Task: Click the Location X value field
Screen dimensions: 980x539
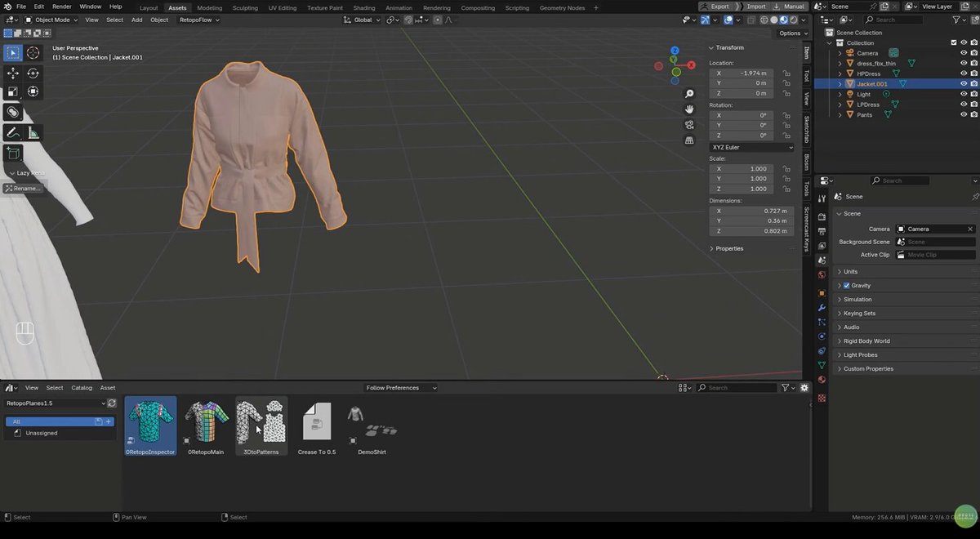Action: coord(742,73)
